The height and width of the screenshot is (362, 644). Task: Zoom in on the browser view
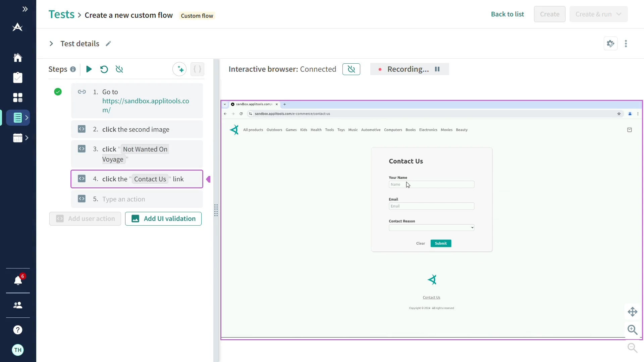(x=633, y=330)
